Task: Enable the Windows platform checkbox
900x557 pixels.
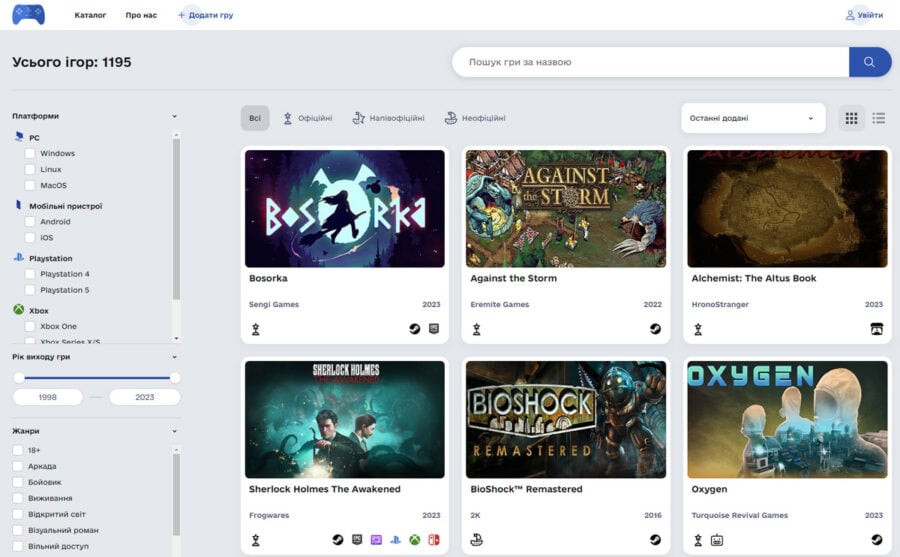Action: [30, 153]
